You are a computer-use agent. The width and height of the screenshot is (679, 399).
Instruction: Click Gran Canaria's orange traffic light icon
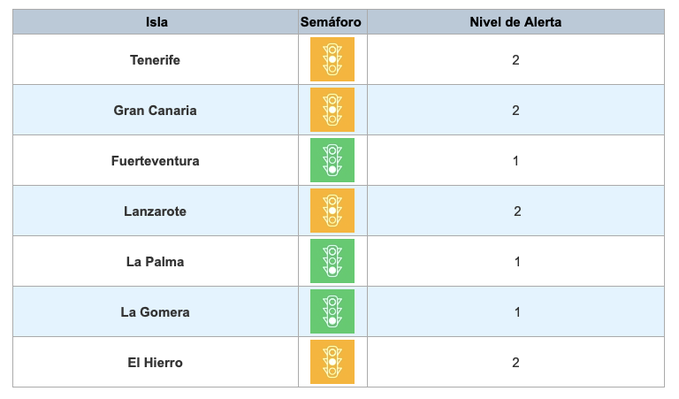click(332, 110)
